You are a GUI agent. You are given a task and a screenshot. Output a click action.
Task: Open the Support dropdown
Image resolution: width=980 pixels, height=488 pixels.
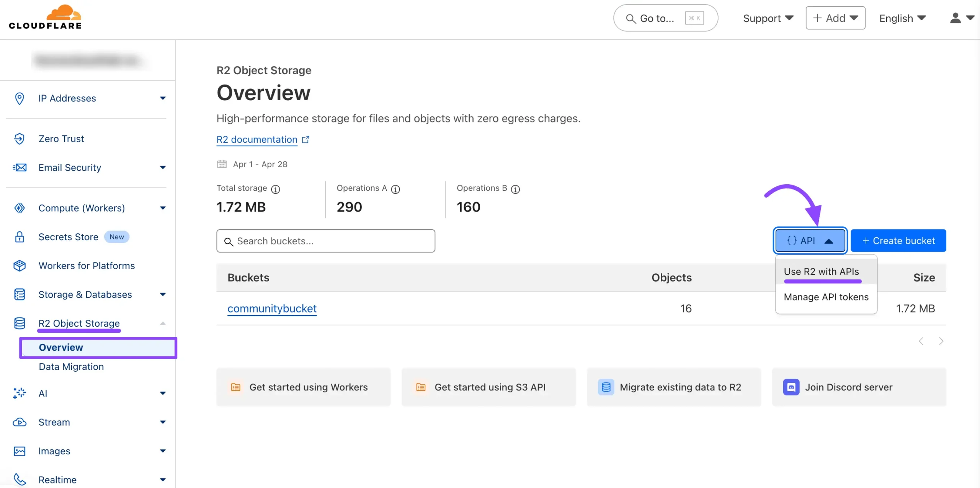(768, 18)
